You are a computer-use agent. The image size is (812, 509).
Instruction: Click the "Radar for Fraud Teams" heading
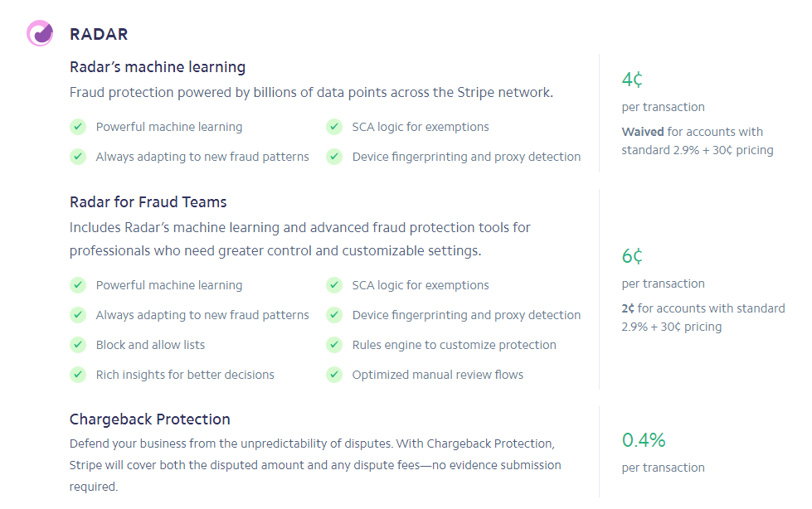148,202
